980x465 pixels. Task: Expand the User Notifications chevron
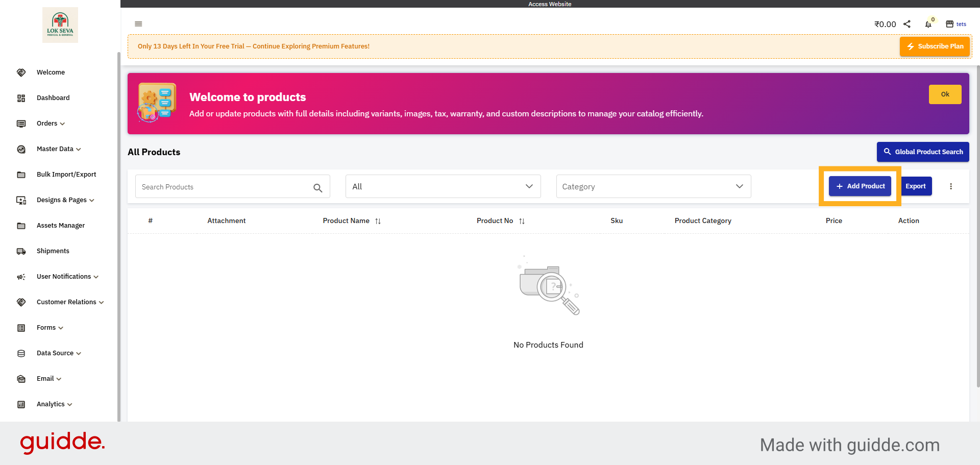pos(96,277)
